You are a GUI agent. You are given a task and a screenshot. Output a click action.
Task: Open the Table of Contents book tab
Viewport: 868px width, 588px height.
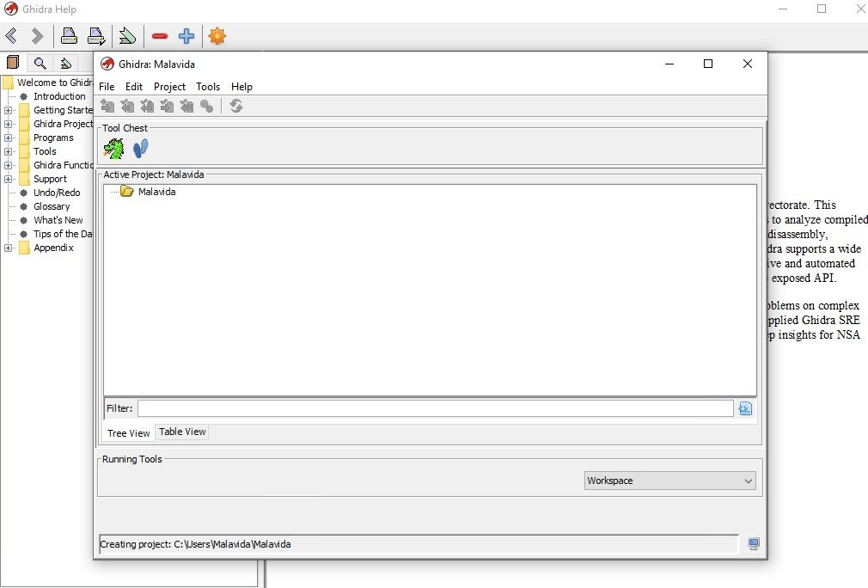pyautogui.click(x=13, y=63)
